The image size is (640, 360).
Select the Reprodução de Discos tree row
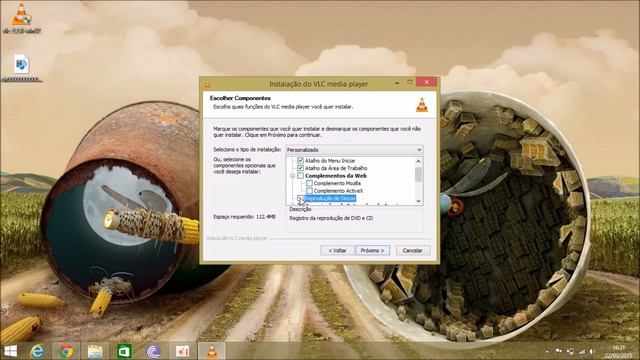(330, 198)
